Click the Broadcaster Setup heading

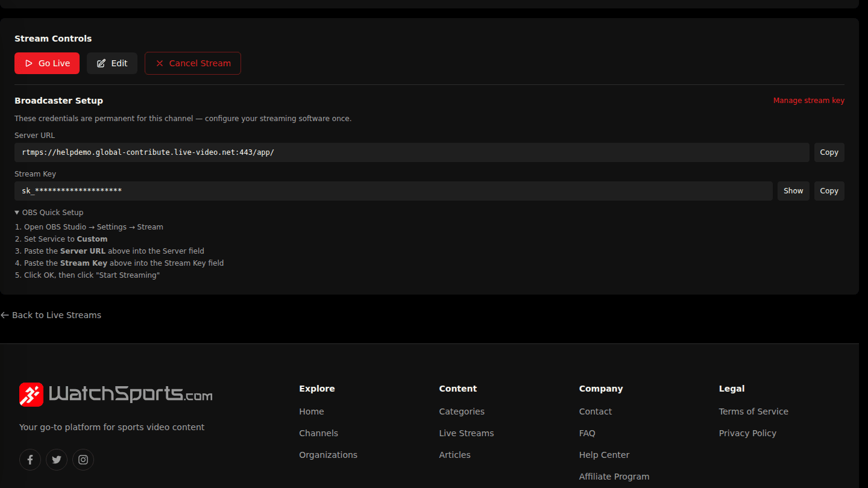pos(58,101)
